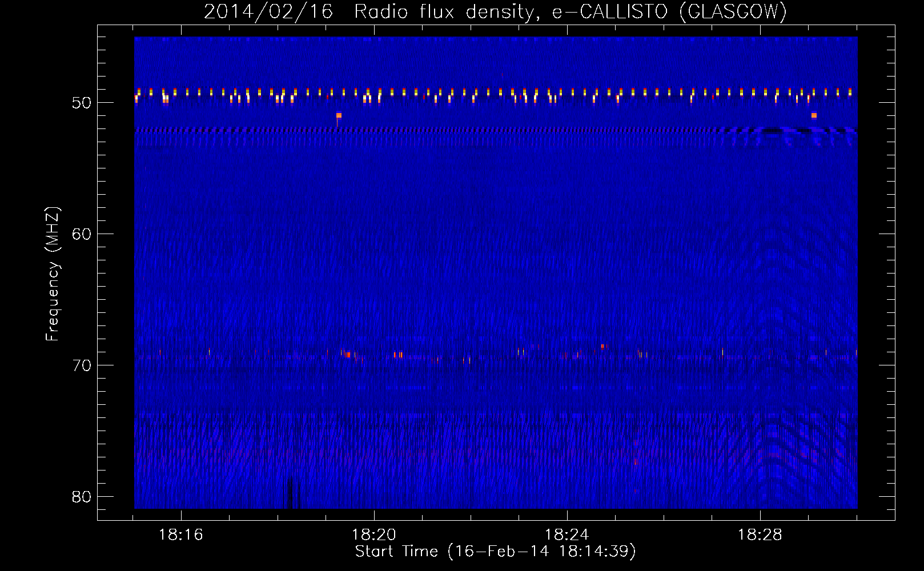Click the orange burst marker near 18:19 at 51 MHz
This screenshot has width=924, height=571.
point(339,115)
